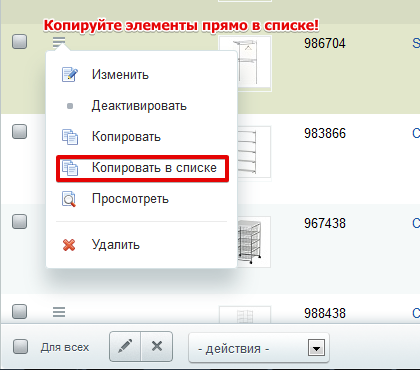
Task: Tick the checkbox for item 967438
Action: [20, 221]
